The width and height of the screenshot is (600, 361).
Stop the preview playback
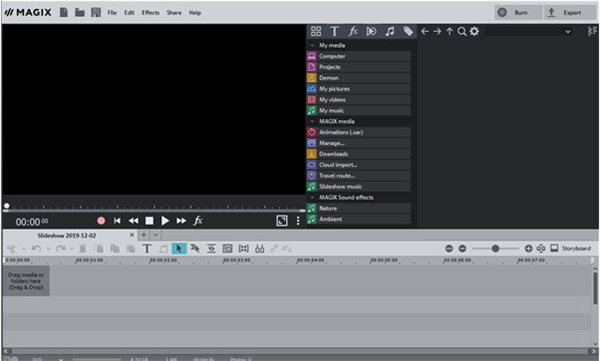(x=149, y=221)
